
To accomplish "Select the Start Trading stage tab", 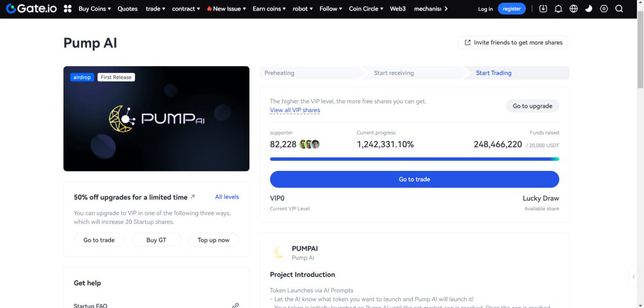I will 516,73.
